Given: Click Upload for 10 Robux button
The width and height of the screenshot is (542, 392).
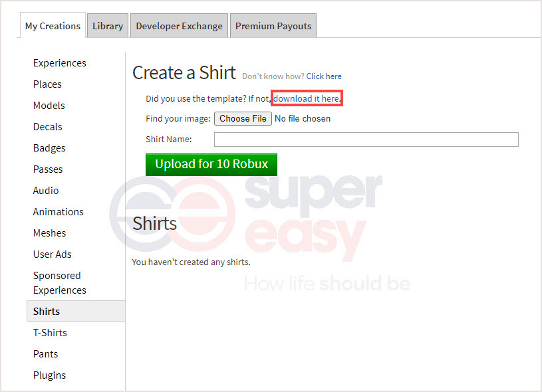Looking at the screenshot, I should click(211, 165).
